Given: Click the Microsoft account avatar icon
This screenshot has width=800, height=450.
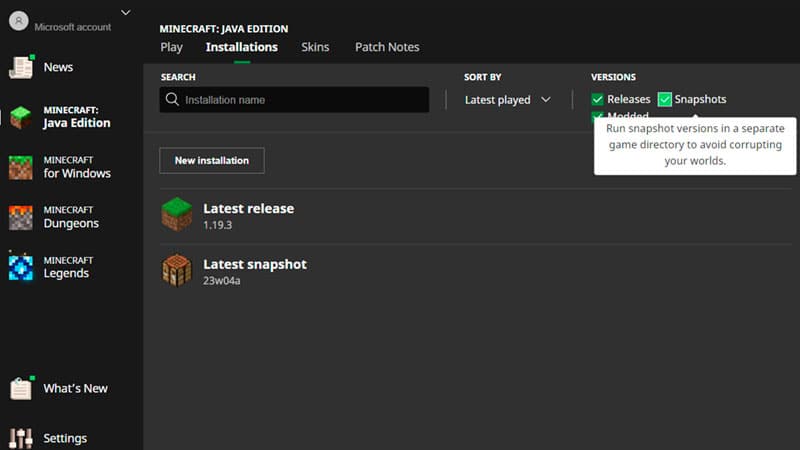Looking at the screenshot, I should 19,21.
